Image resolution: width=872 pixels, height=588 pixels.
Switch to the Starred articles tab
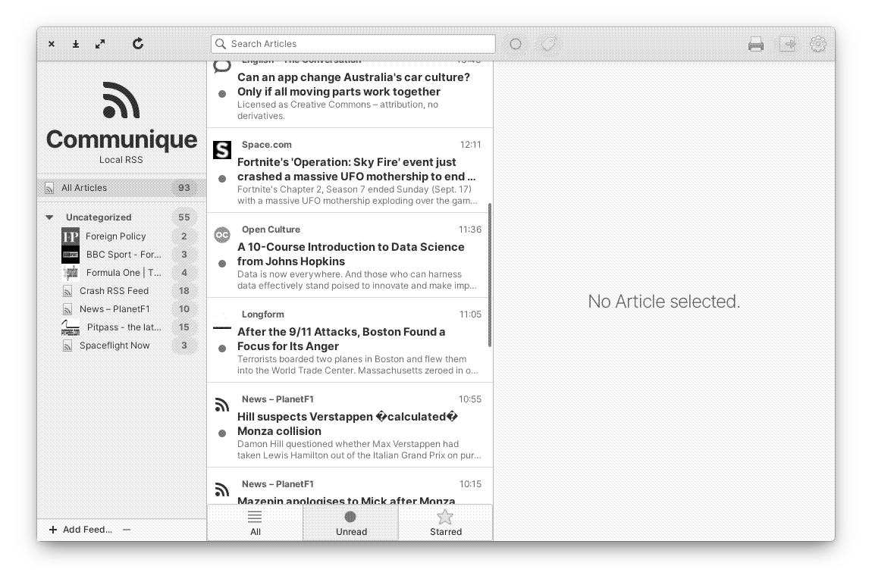coord(445,522)
